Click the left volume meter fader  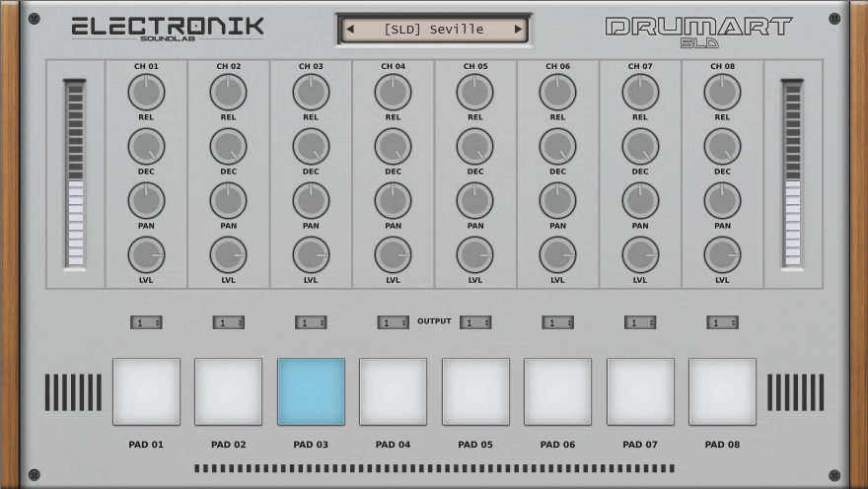[x=75, y=175]
